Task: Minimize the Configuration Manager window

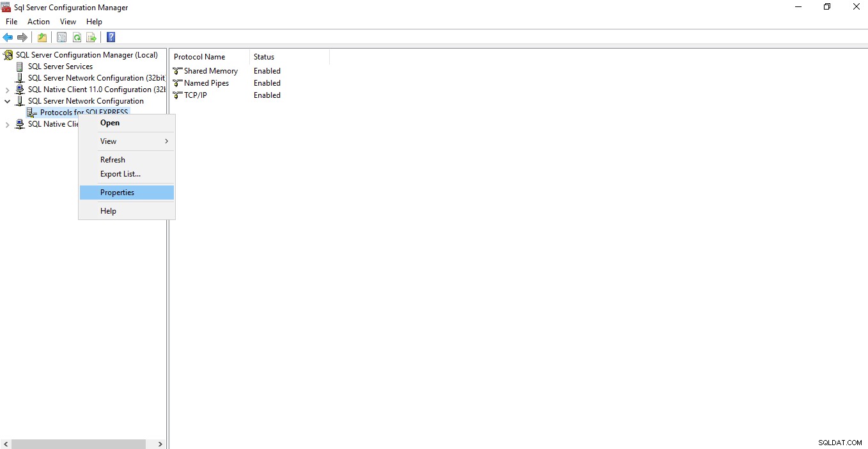Action: click(x=798, y=7)
